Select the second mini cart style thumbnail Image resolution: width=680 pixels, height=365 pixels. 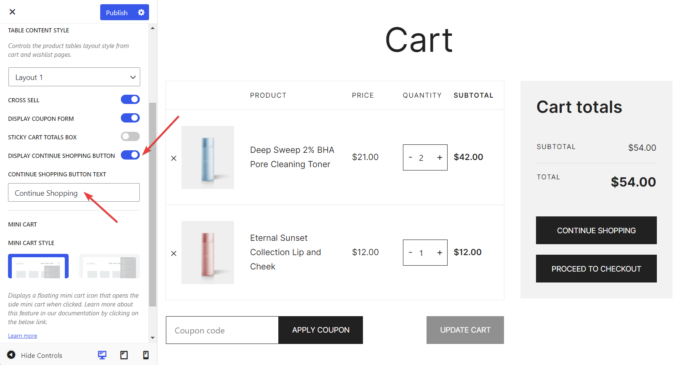109,266
